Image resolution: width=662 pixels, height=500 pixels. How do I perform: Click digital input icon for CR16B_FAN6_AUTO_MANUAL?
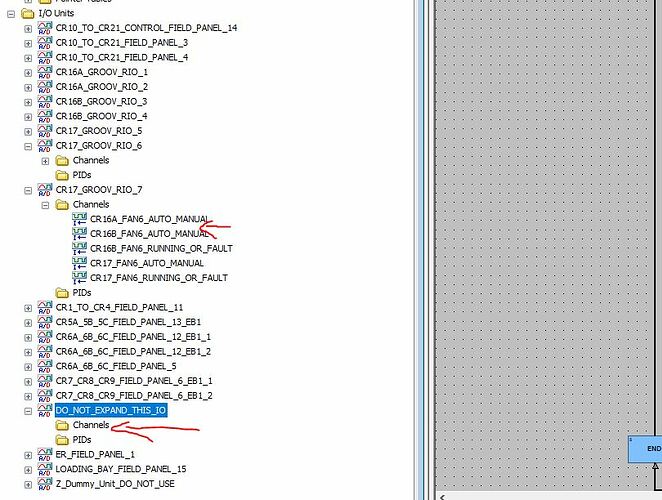pyautogui.click(x=79, y=234)
